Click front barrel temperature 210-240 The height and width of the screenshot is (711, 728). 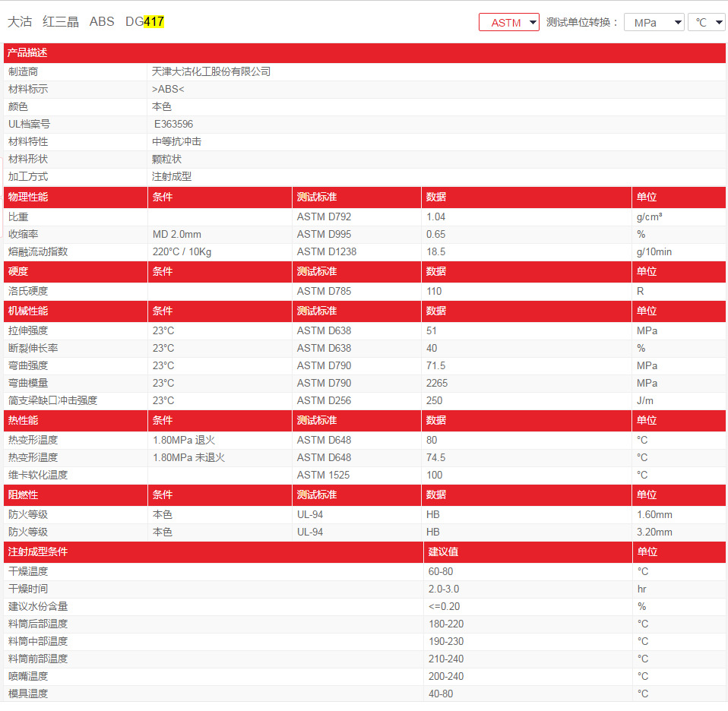(446, 659)
